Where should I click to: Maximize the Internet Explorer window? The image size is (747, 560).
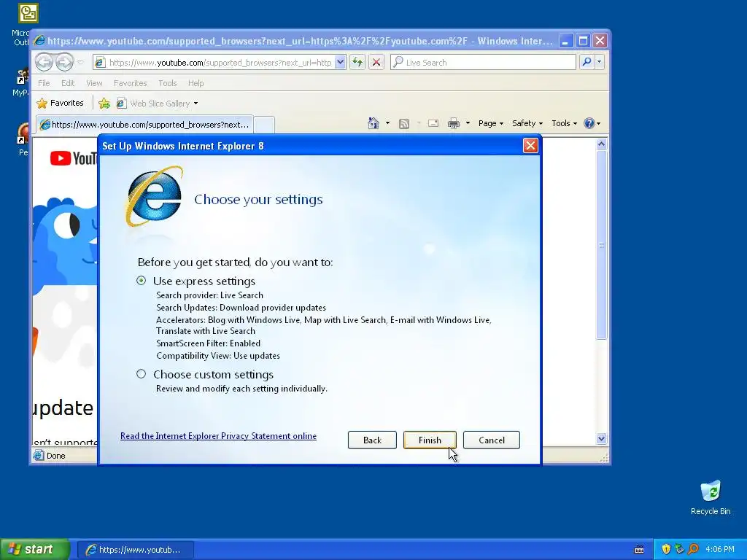pos(583,41)
